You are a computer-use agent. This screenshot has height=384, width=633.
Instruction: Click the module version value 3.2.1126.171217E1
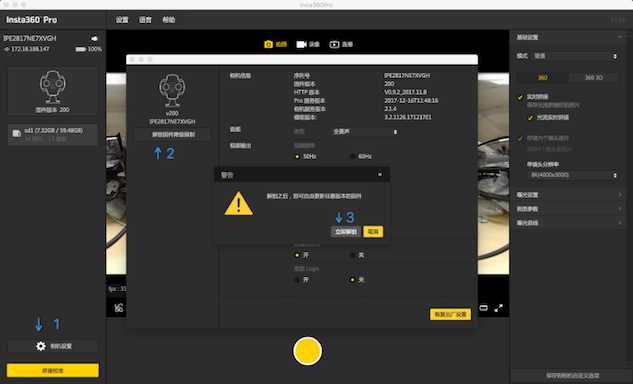click(x=408, y=117)
